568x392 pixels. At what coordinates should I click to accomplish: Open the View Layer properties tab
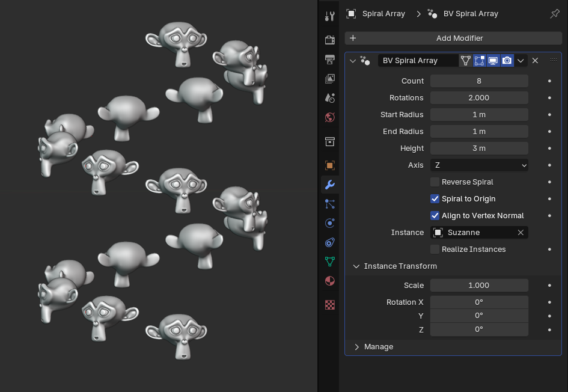click(x=329, y=79)
